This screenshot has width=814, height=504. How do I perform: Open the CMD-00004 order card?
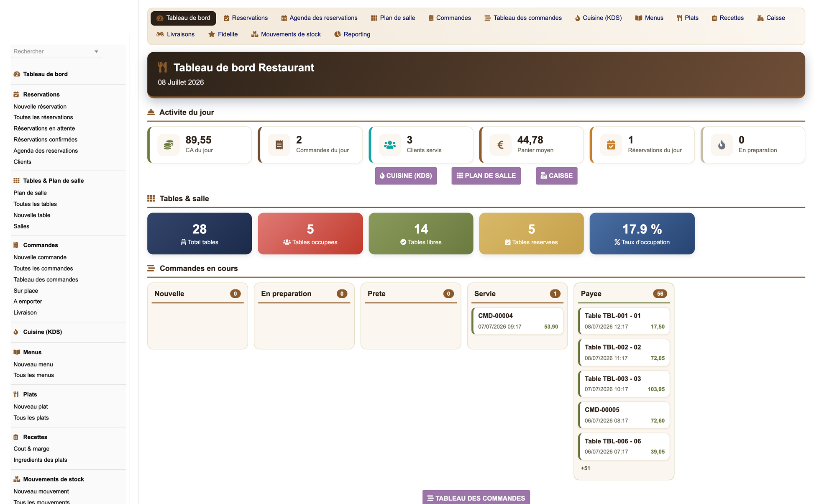coord(517,321)
